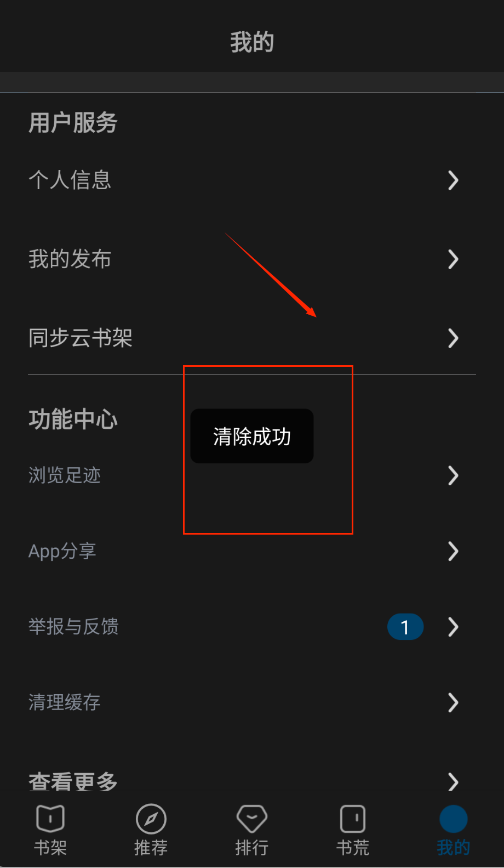This screenshot has height=868, width=504.
Task: Tap the chevron next to 清理缓存
Action: (x=453, y=702)
